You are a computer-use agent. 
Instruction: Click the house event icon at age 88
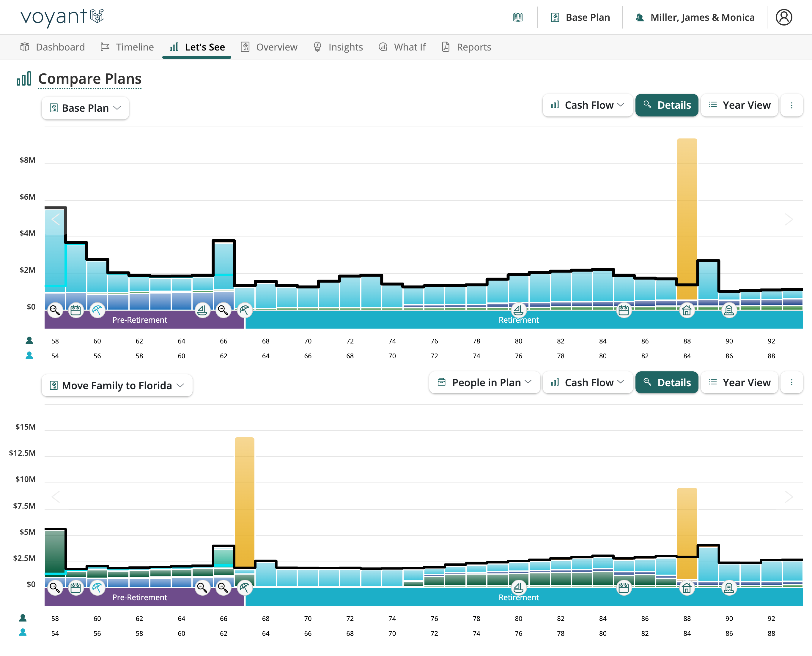click(x=687, y=310)
